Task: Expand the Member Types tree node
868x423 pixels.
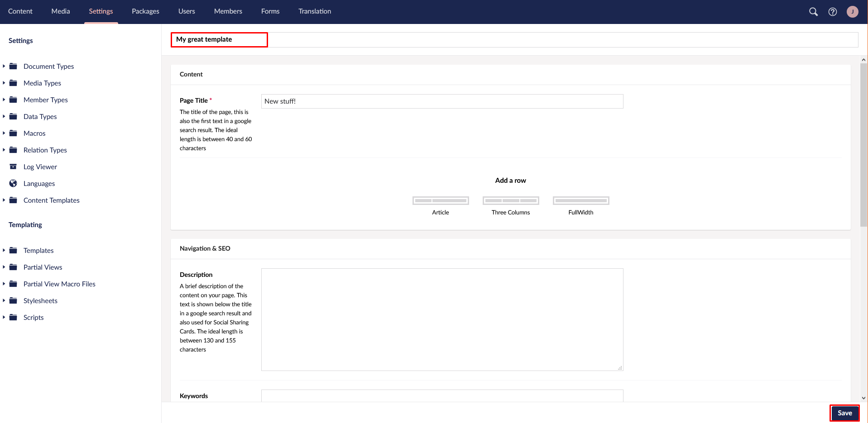Action: tap(4, 100)
